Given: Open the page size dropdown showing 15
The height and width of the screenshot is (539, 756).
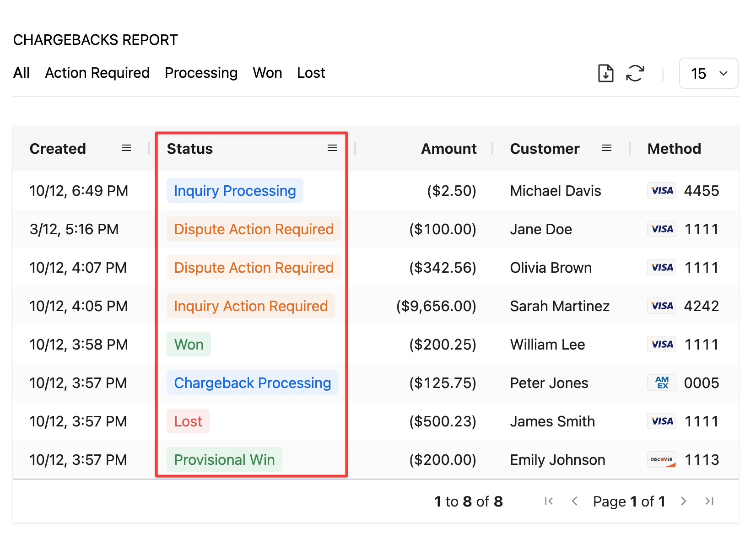Looking at the screenshot, I should (708, 73).
